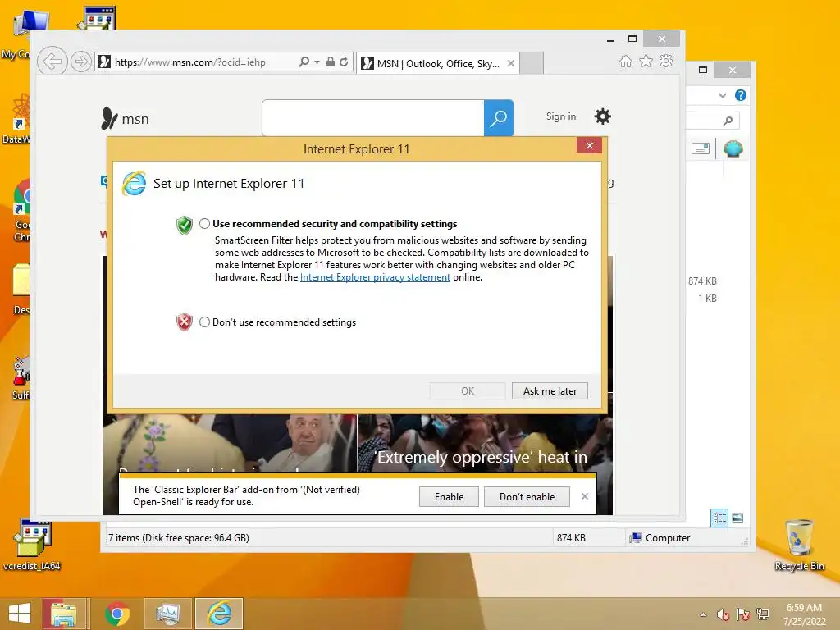Viewport: 840px width, 630px height.
Task: Click inside the MSN search box
Action: tap(373, 118)
